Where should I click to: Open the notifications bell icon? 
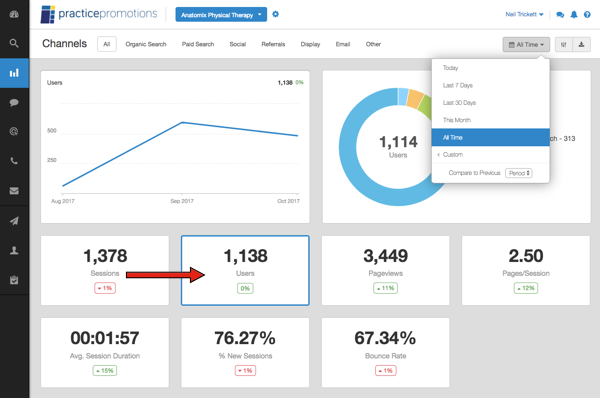574,15
